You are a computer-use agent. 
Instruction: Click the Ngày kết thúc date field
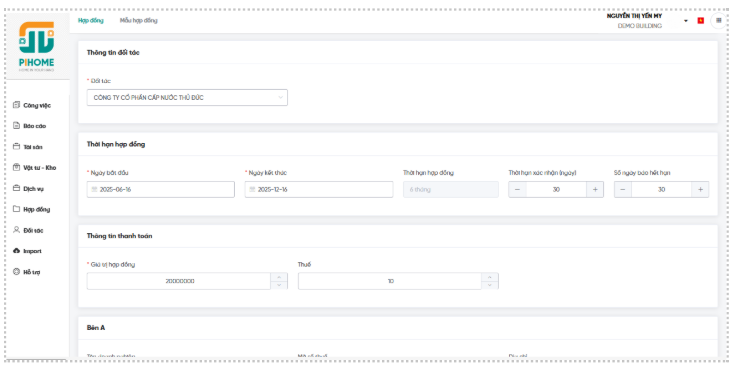319,189
